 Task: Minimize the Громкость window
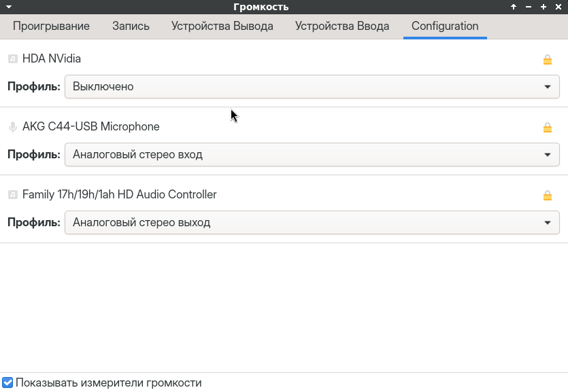(x=529, y=7)
